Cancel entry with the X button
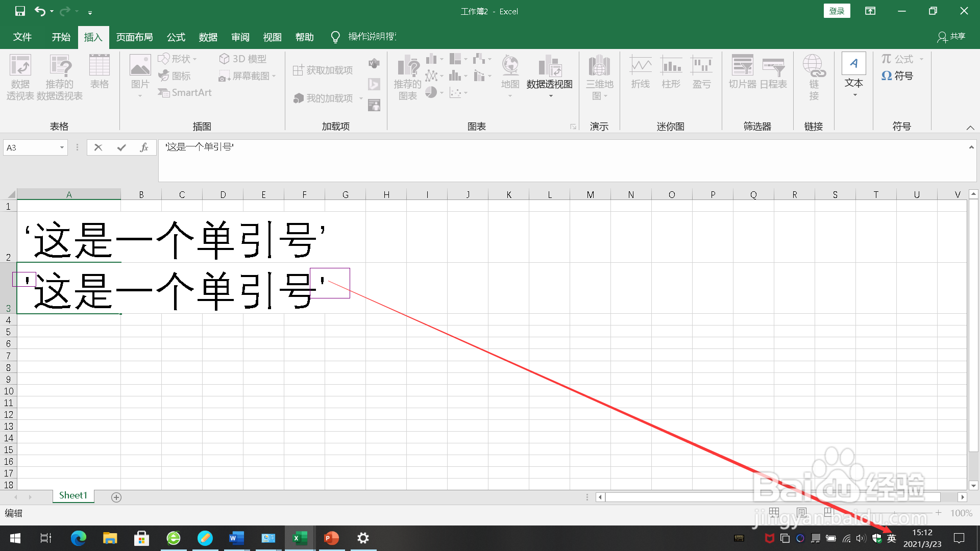Viewport: 980px width, 551px height. click(99, 147)
